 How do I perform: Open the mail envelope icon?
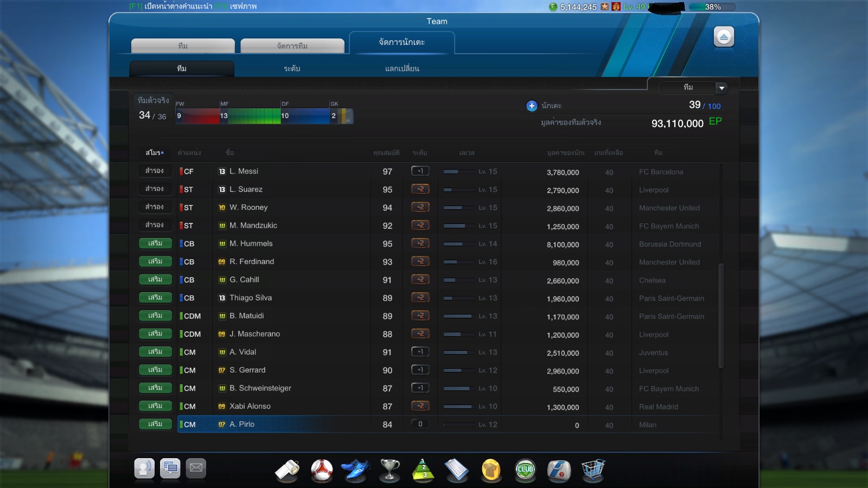pos(196,468)
